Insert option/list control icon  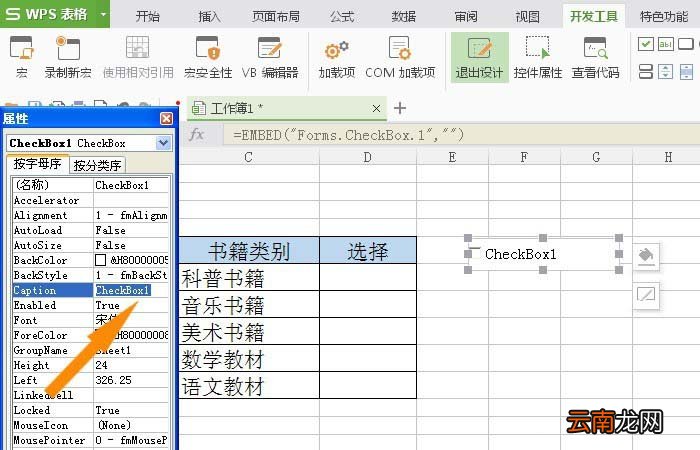pyautogui.click(x=646, y=71)
